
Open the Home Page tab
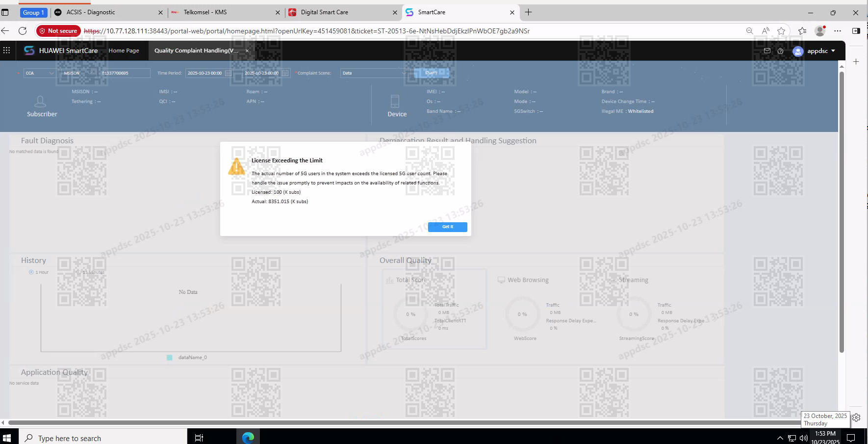(x=124, y=51)
